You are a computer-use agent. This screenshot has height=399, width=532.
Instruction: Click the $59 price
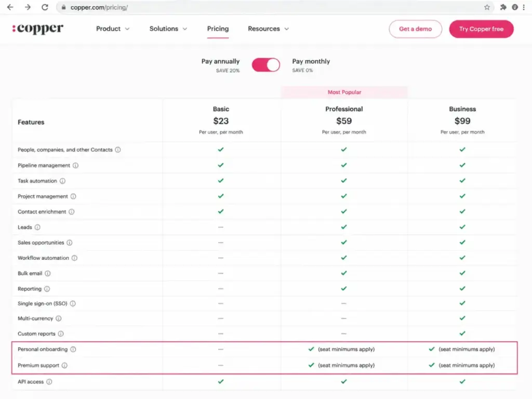click(344, 121)
